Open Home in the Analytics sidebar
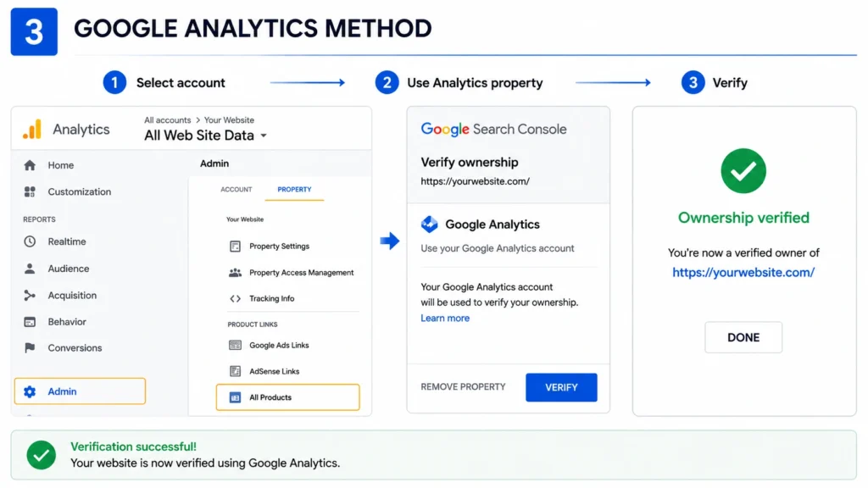 [60, 165]
